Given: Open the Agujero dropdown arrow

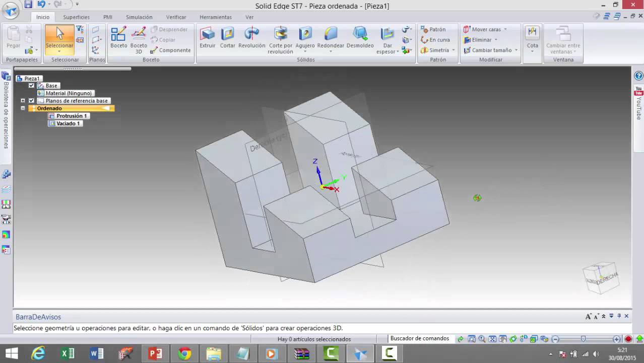Looking at the screenshot, I should coord(305,51).
